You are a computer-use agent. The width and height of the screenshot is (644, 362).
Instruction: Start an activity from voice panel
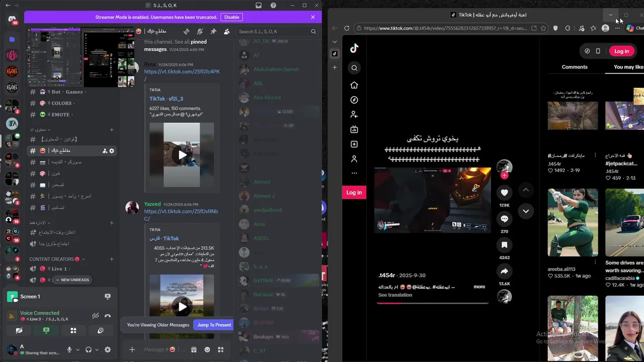73,330
